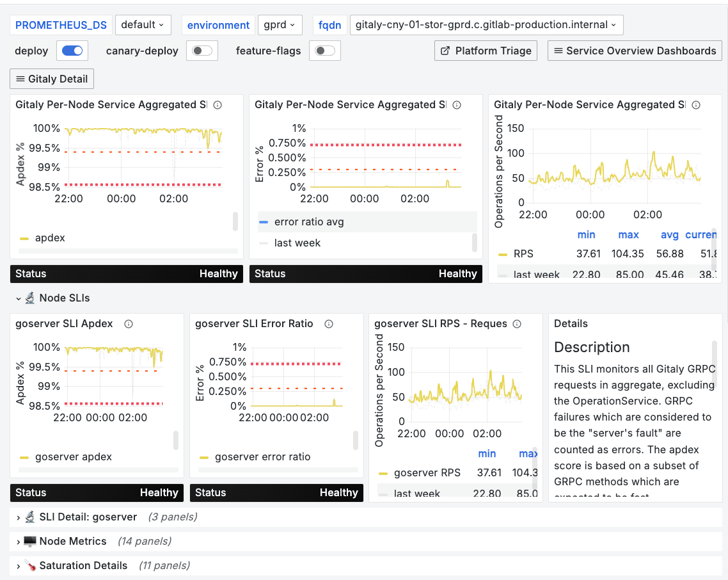Screen dimensions: 728x580
Task: Open the fqdn host selector dropdown
Action: pyautogui.click(x=486, y=25)
